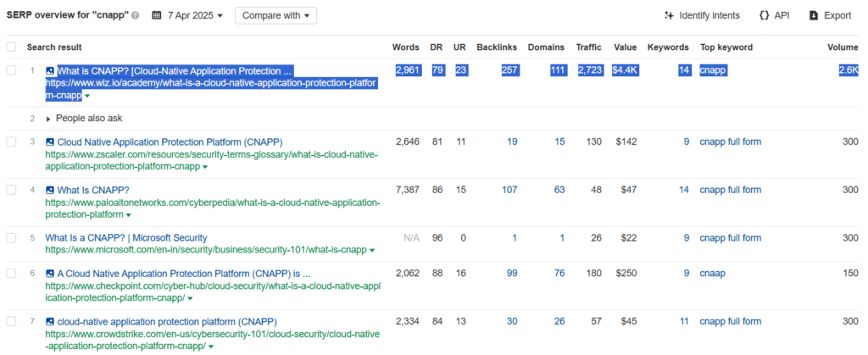
Task: Open the zscaler.com URL link
Action: click(x=211, y=161)
